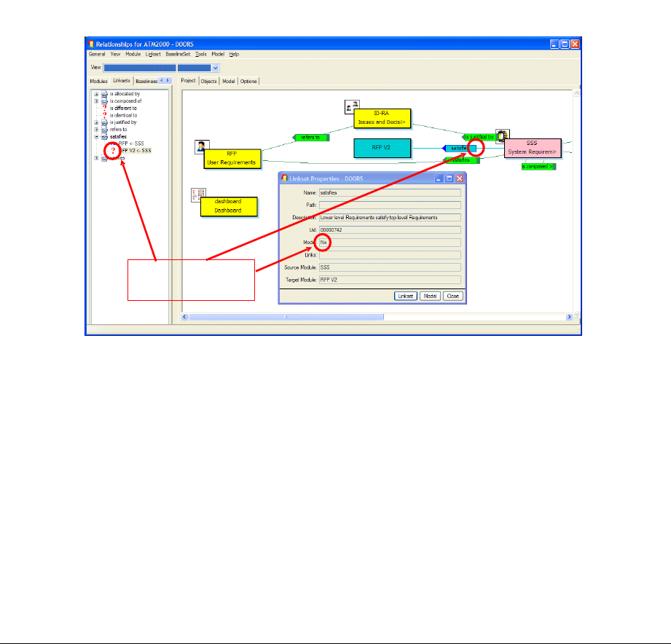Click the linkset icon beside 'refers to'
671x644 pixels.
(104, 130)
